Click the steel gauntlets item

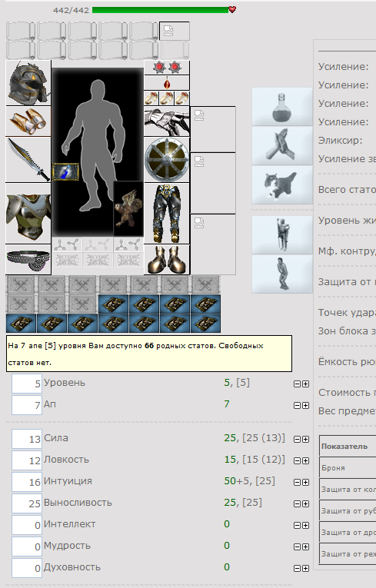(167, 121)
